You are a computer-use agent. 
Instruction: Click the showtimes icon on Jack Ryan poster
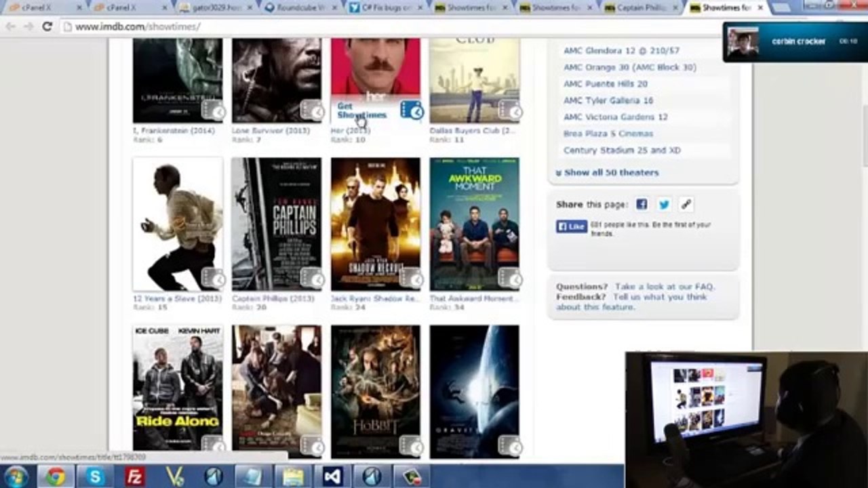coord(411,279)
